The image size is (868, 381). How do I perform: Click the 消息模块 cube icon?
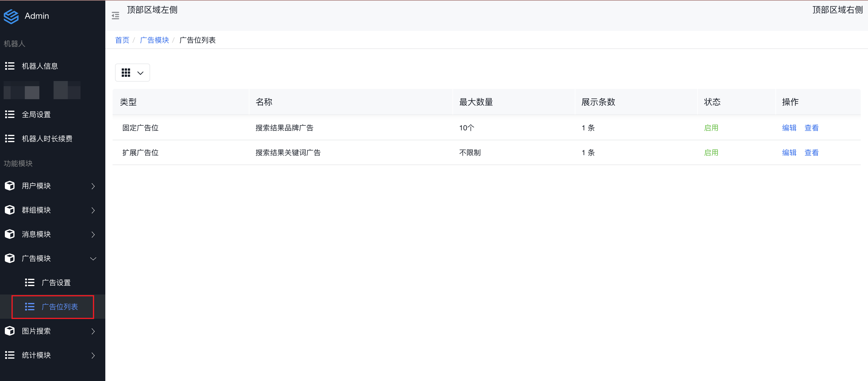(10, 234)
